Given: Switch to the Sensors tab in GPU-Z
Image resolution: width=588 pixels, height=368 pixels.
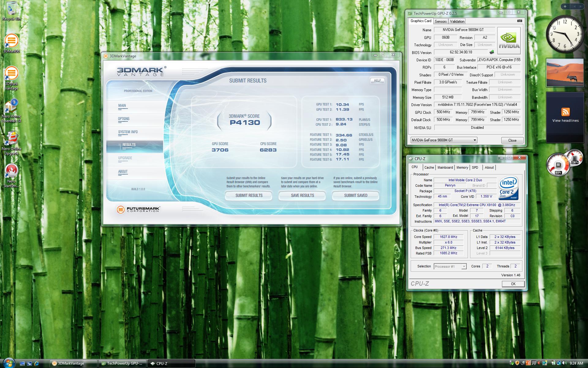Looking at the screenshot, I should (x=441, y=21).
